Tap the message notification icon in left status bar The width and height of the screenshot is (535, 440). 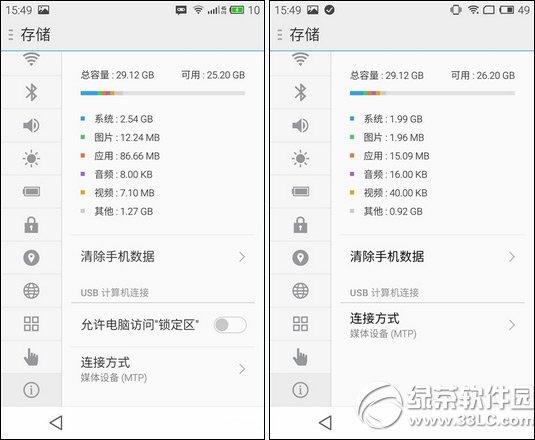click(181, 10)
